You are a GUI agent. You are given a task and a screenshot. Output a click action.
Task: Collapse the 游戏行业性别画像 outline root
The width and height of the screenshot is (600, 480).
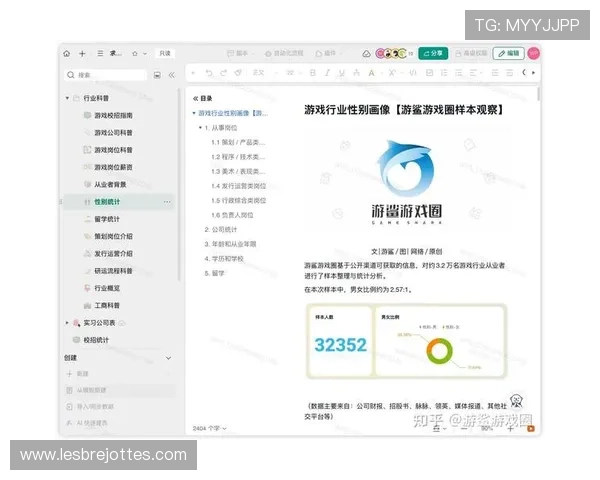194,113
